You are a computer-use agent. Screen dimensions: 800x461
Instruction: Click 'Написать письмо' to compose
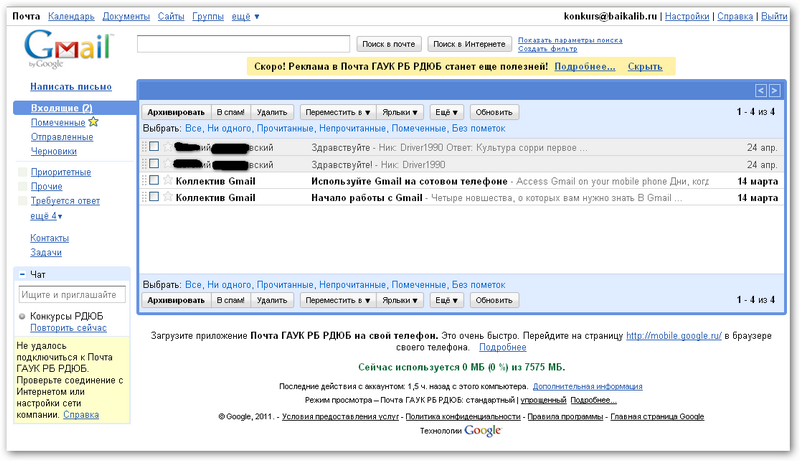pyautogui.click(x=71, y=87)
